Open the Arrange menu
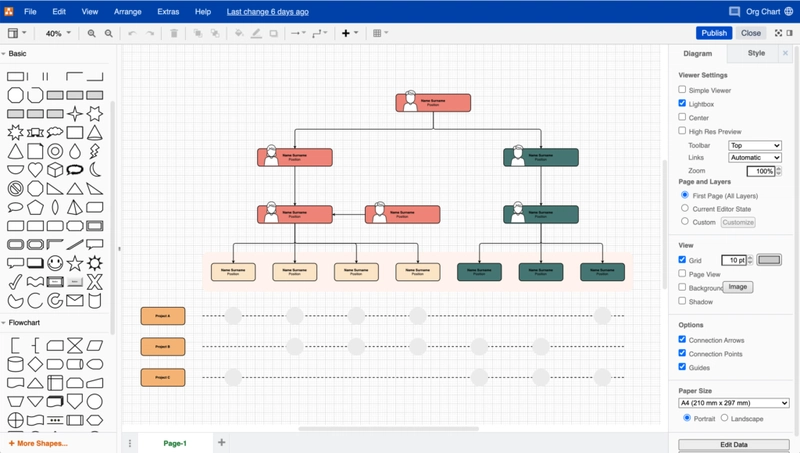The height and width of the screenshot is (453, 800). (x=128, y=11)
